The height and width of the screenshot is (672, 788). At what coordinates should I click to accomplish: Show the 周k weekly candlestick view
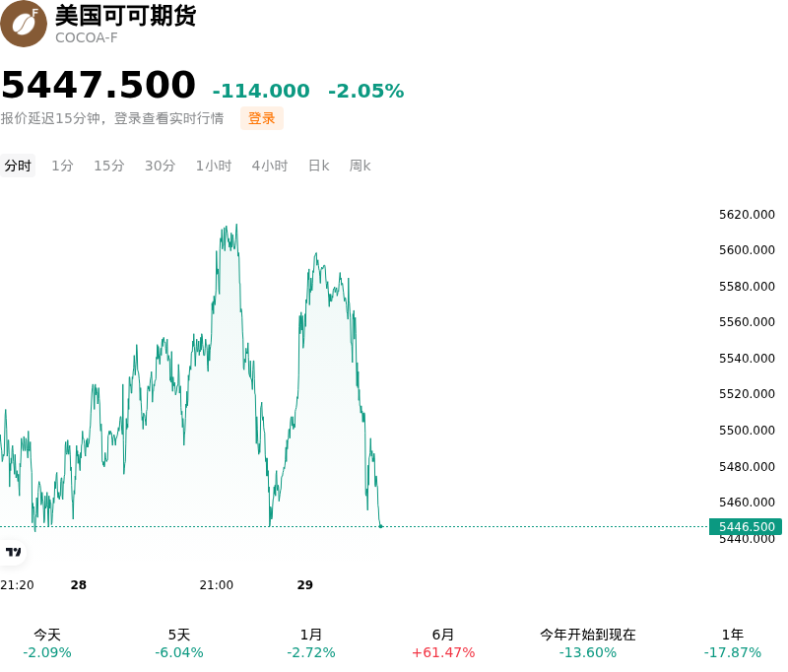tap(360, 166)
